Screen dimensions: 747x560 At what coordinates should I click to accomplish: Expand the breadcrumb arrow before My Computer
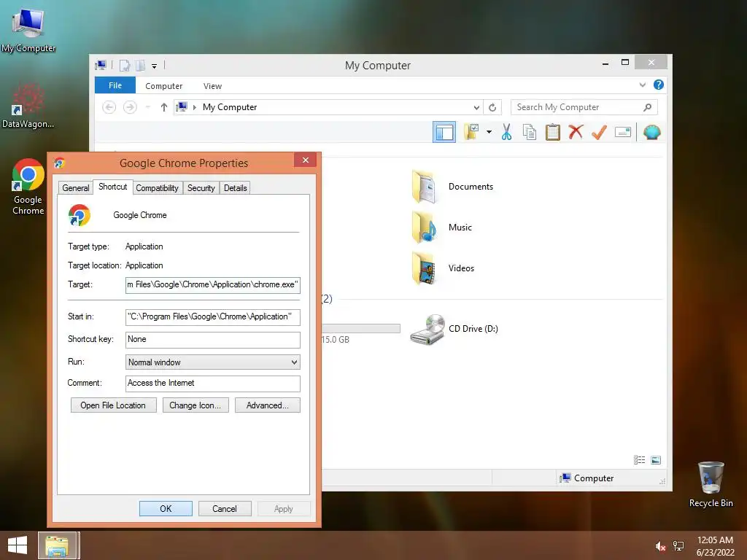(194, 108)
